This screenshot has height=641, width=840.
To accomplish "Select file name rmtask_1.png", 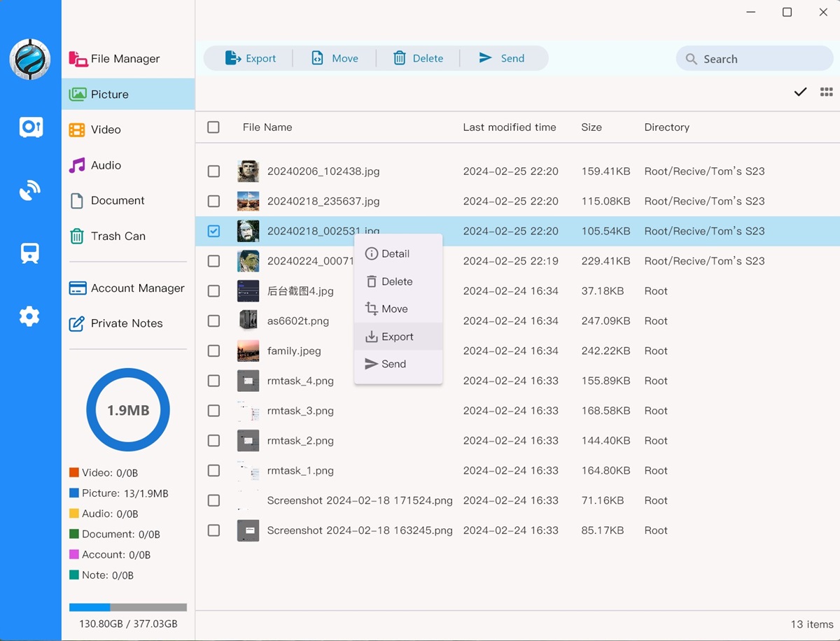I will pyautogui.click(x=300, y=471).
